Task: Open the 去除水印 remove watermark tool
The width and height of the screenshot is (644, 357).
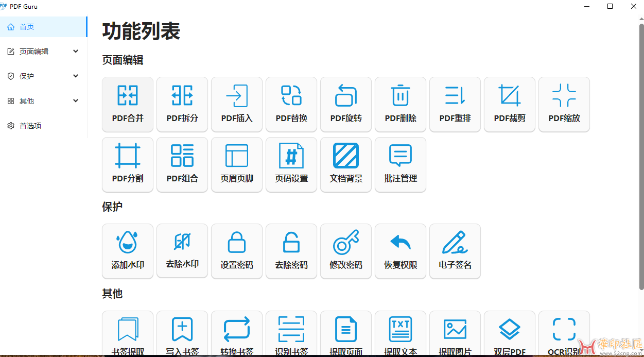Action: 182,251
